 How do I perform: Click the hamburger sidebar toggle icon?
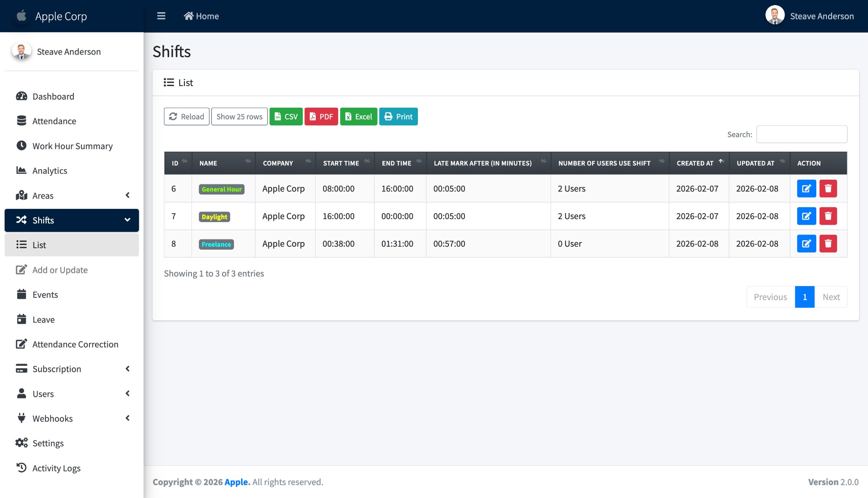(x=161, y=16)
